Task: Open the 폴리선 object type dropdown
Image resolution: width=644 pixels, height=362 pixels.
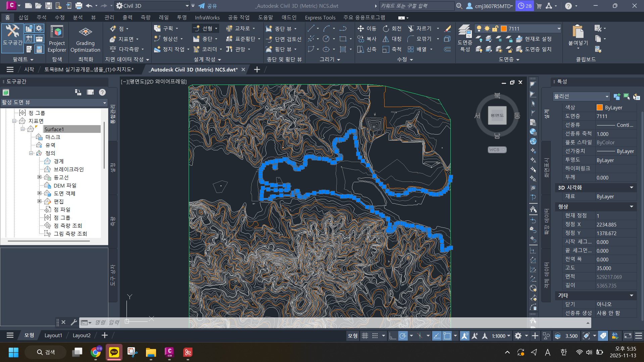Action: (607, 97)
